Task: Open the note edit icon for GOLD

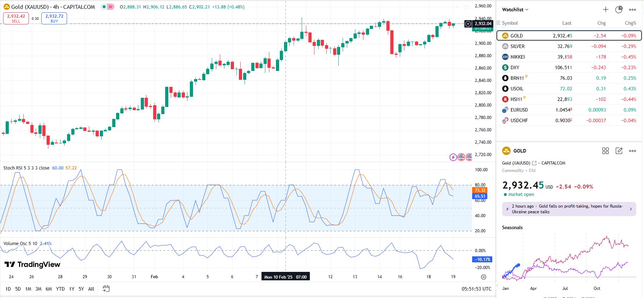Action: (619, 151)
